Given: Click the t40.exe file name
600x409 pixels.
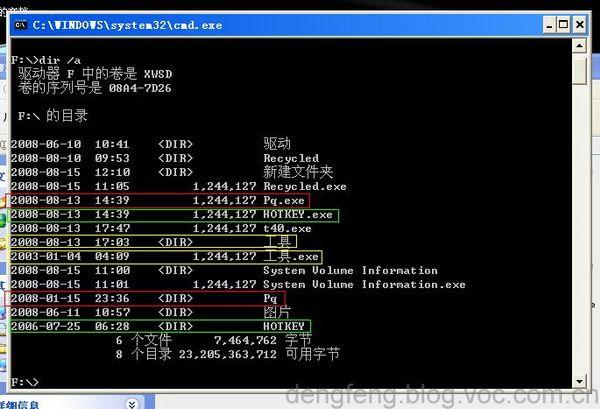Looking at the screenshot, I should click(287, 228).
